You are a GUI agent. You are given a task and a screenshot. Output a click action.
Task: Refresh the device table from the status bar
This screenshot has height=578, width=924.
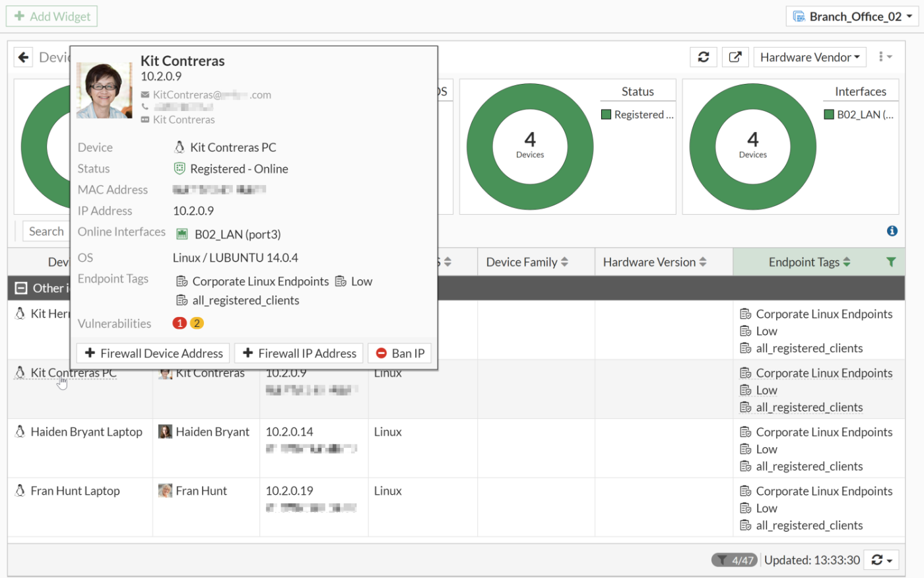tap(877, 560)
